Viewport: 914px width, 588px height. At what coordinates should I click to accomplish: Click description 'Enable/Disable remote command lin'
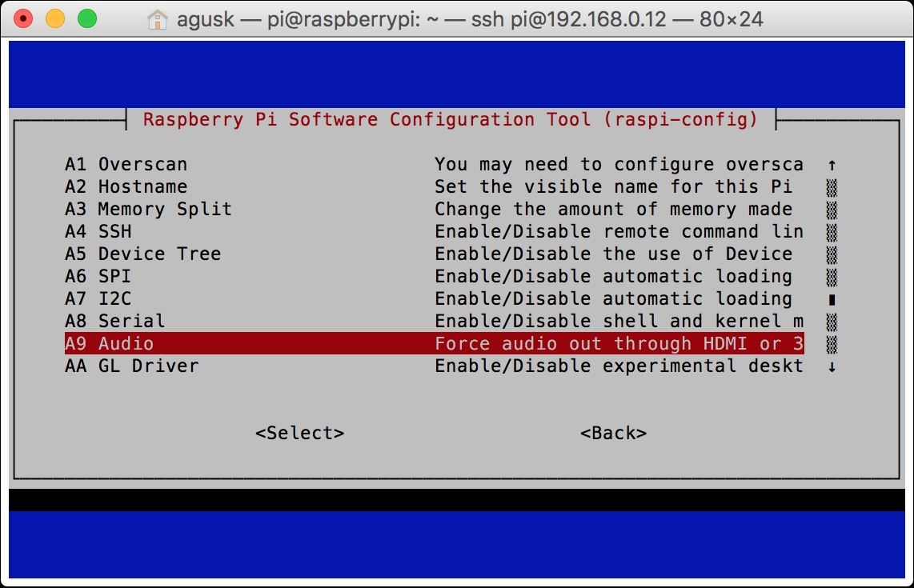pos(619,232)
